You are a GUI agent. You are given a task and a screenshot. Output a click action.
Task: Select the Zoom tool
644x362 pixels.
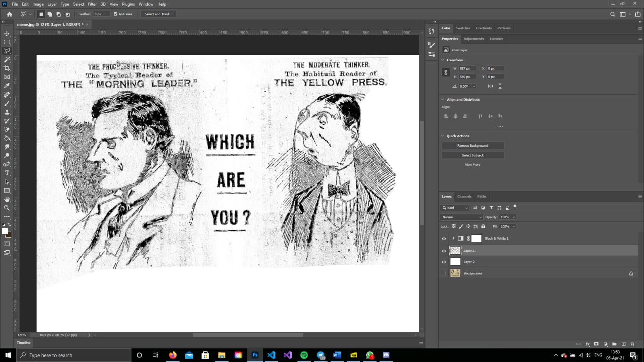coord(7,208)
